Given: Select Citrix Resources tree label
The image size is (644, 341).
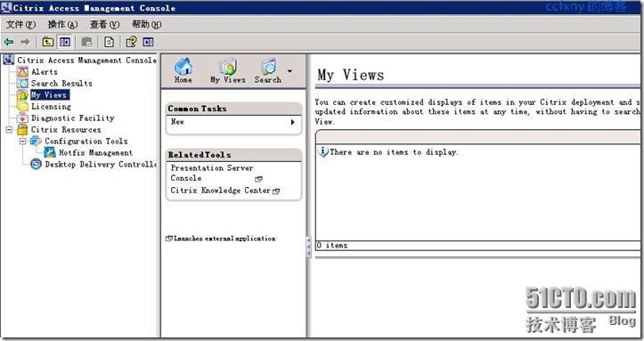Looking at the screenshot, I should coord(66,130).
